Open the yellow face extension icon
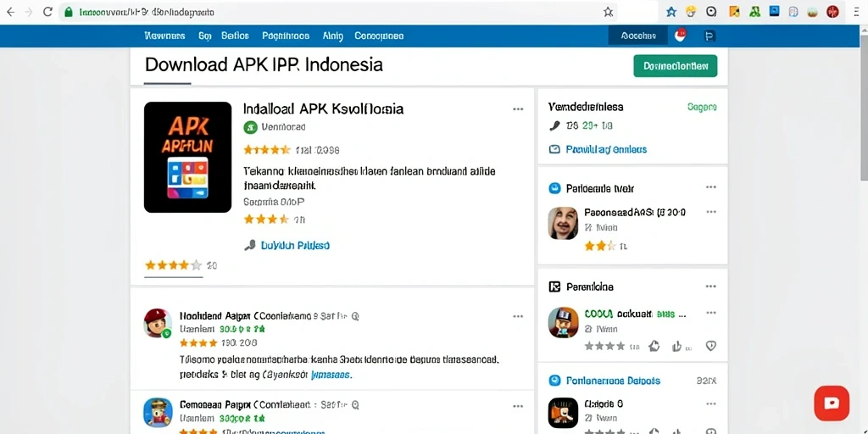This screenshot has height=434, width=868. [x=691, y=12]
